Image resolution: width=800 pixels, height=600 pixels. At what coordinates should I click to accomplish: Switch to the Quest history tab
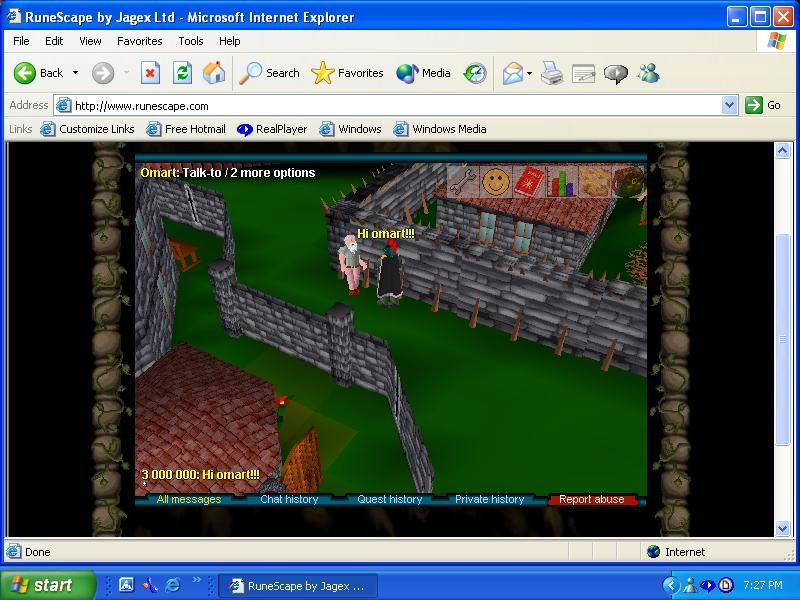point(389,499)
